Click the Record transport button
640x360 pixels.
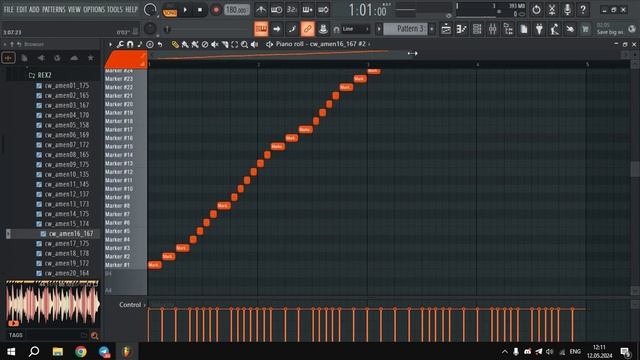(x=216, y=9)
